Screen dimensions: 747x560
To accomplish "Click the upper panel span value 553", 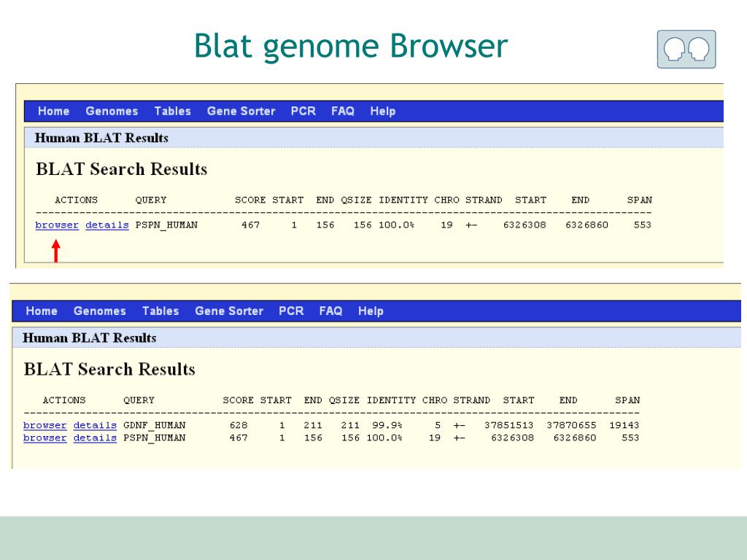I will [642, 225].
